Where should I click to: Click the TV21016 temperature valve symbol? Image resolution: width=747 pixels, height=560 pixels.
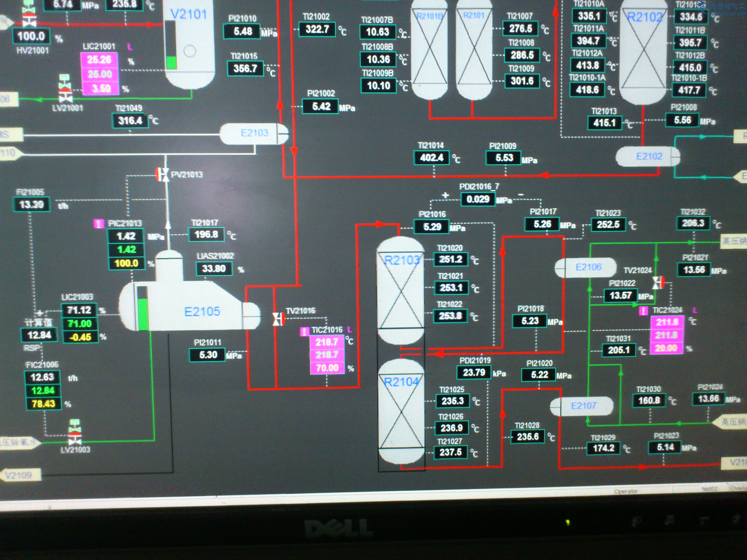tap(279, 319)
